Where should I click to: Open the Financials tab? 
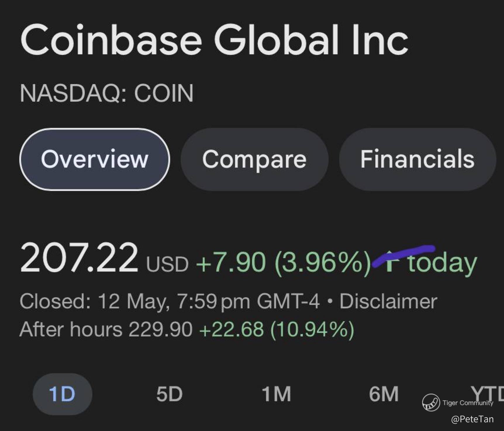(417, 159)
